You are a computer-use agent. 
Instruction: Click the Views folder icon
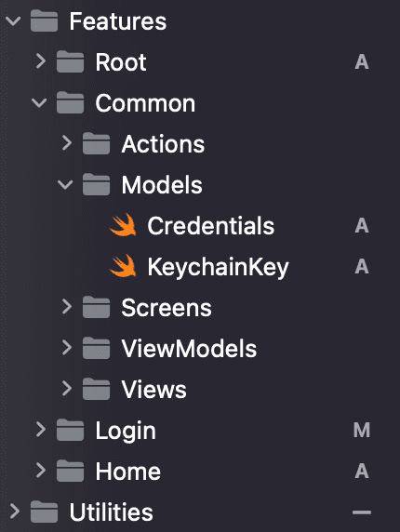pyautogui.click(x=97, y=389)
